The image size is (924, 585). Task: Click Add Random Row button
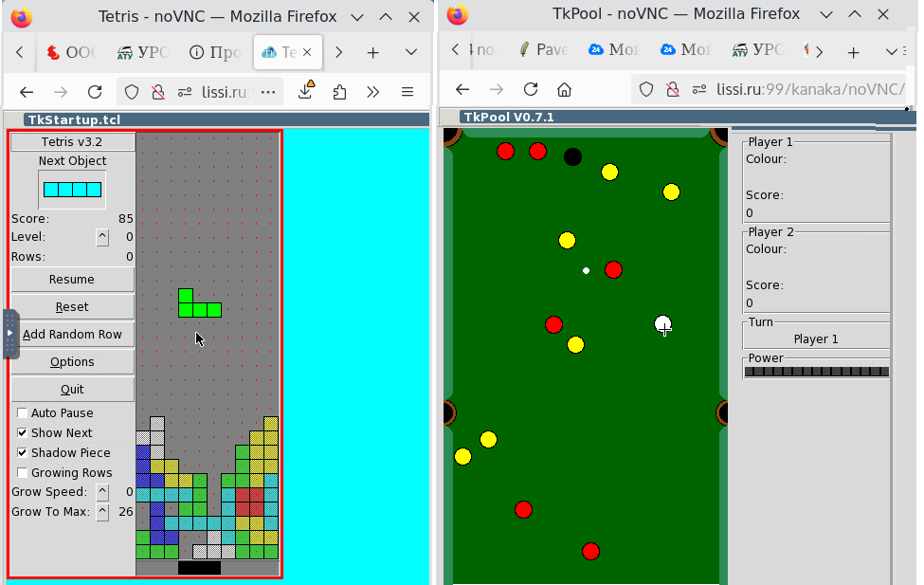pos(72,335)
